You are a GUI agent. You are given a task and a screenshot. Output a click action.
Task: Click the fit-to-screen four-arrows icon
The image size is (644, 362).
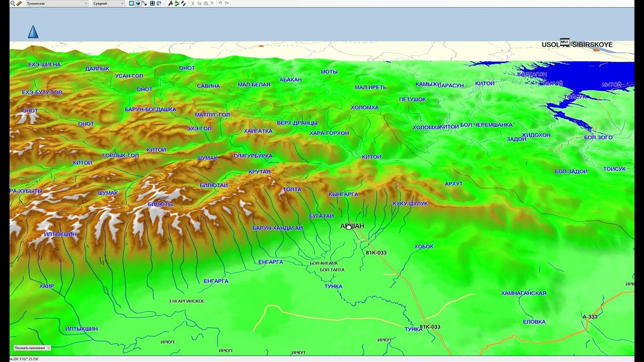click(152, 3)
